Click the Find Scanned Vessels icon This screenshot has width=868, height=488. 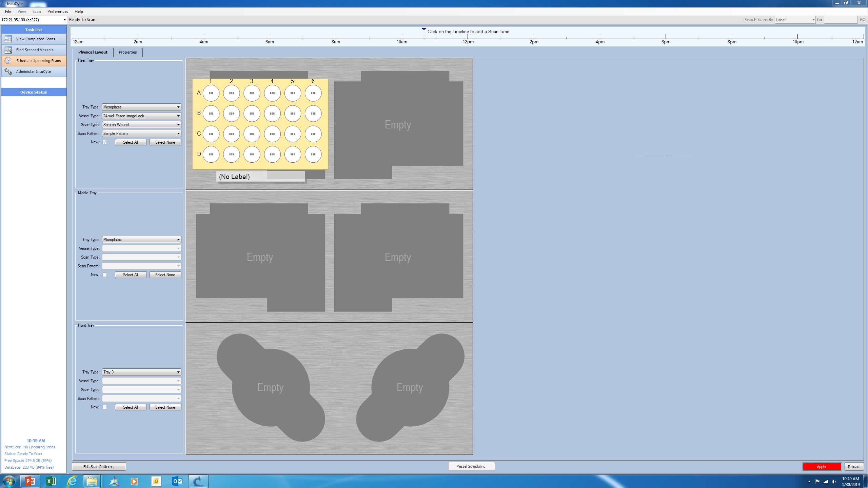coord(8,50)
